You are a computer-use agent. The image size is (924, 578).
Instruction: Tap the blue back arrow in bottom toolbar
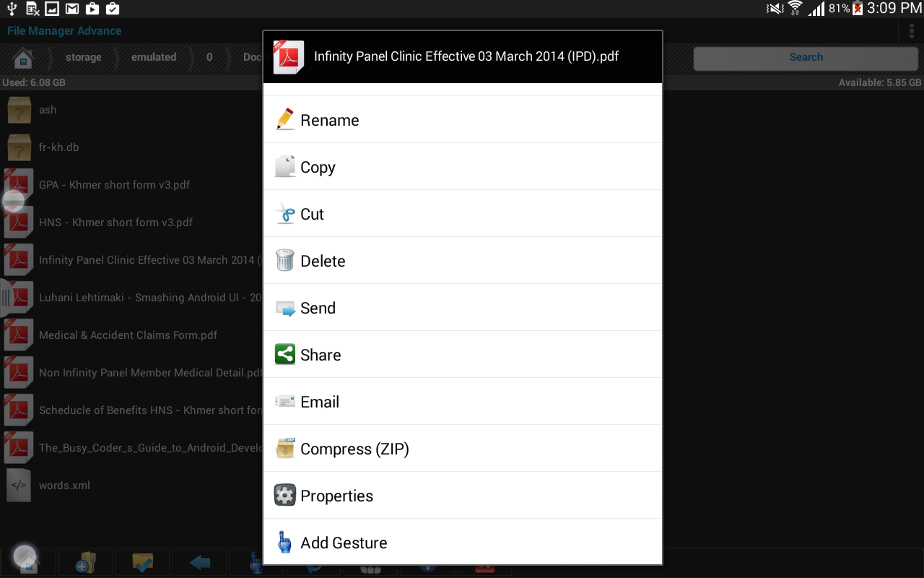tap(199, 563)
